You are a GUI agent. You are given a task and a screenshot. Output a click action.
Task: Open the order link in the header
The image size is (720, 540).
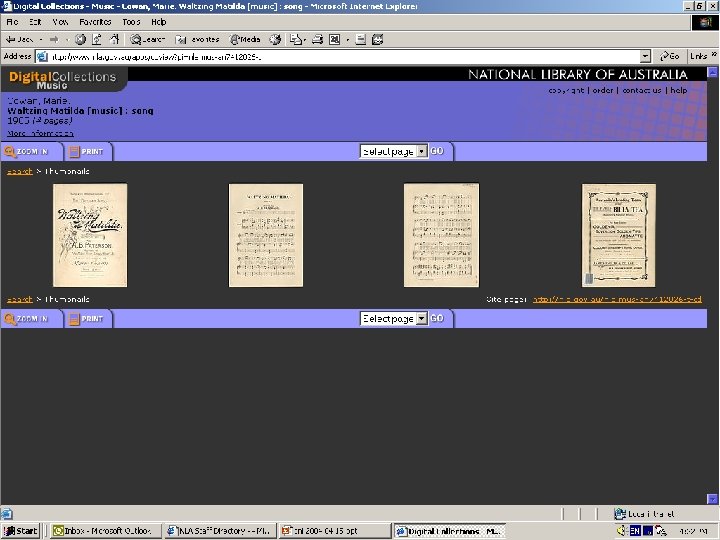point(603,90)
